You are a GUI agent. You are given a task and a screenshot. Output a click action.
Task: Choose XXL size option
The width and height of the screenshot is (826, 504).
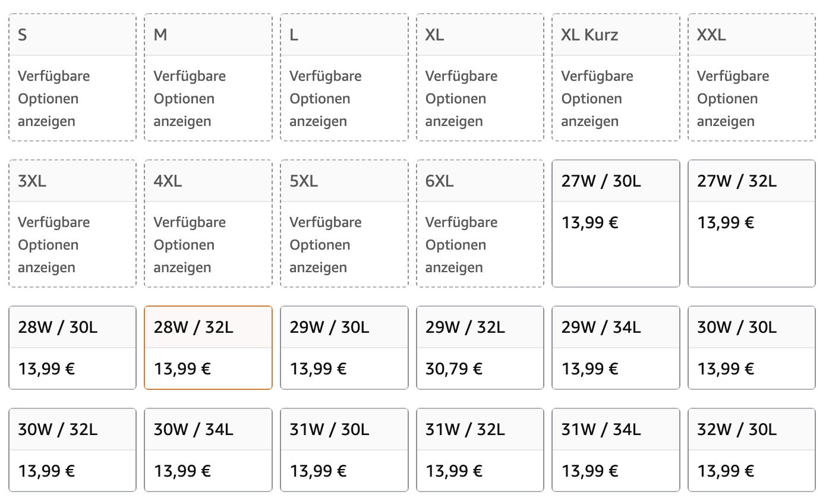[x=752, y=77]
